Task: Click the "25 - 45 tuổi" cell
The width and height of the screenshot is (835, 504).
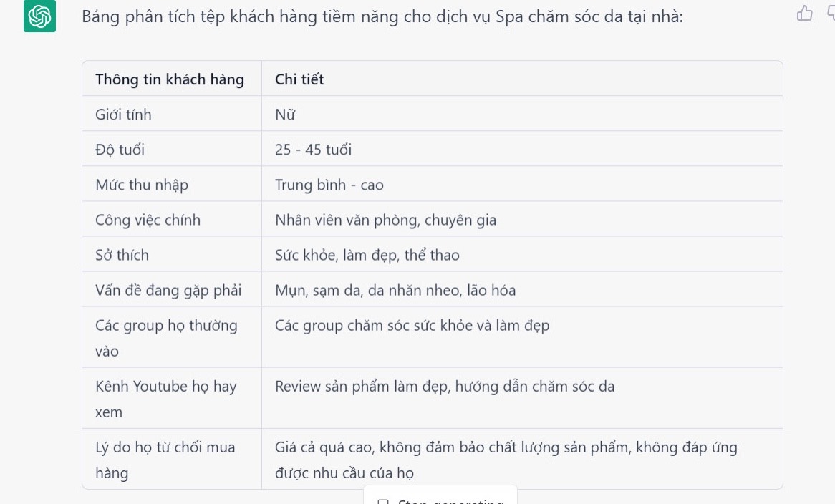Action: (x=313, y=150)
